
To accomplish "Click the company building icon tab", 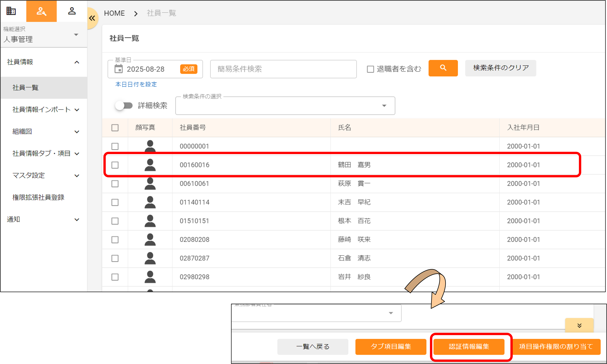I will click(11, 11).
